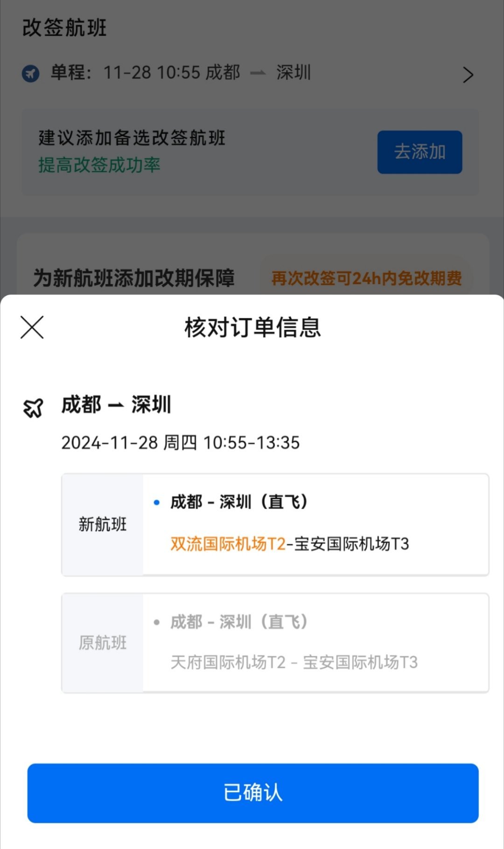The height and width of the screenshot is (849, 504).
Task: Tap orange 双流国际机场T2 airport text
Action: (x=228, y=544)
